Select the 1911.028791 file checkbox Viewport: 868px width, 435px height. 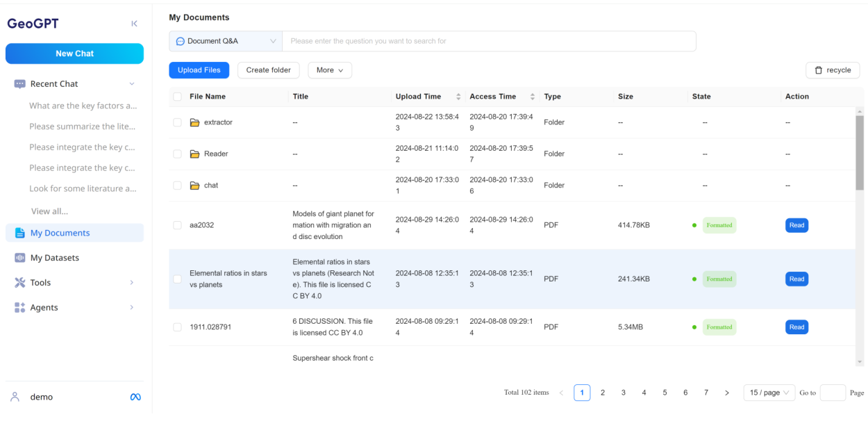coord(177,327)
